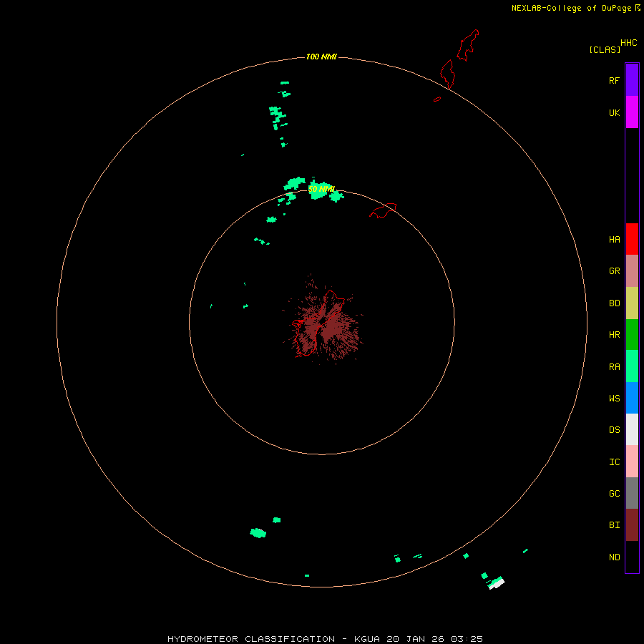Click the UK magenta legend swatch

click(632, 112)
